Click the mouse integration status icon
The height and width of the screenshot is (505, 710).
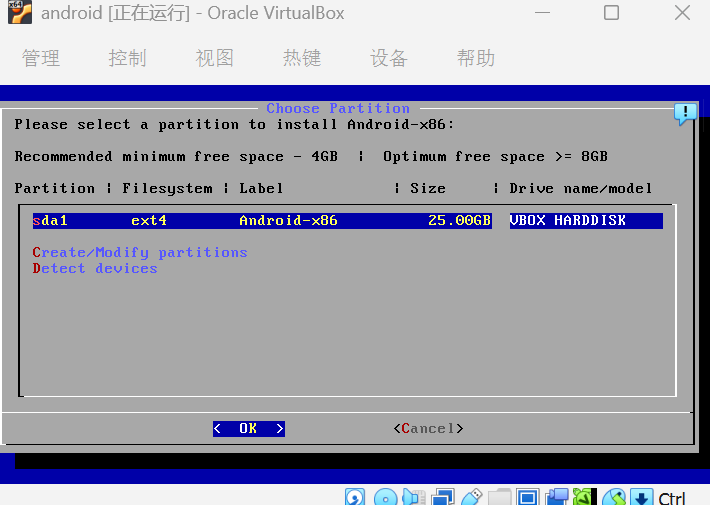(x=614, y=497)
